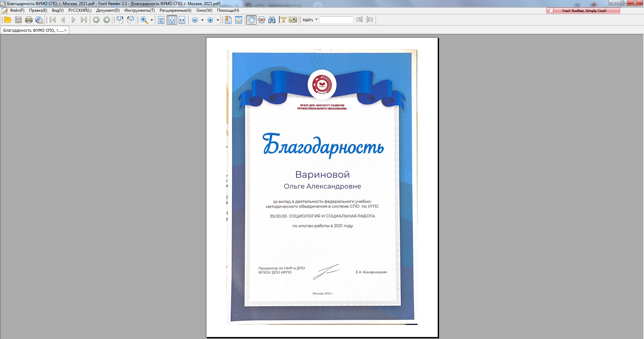Select the Text selection tool

click(282, 20)
